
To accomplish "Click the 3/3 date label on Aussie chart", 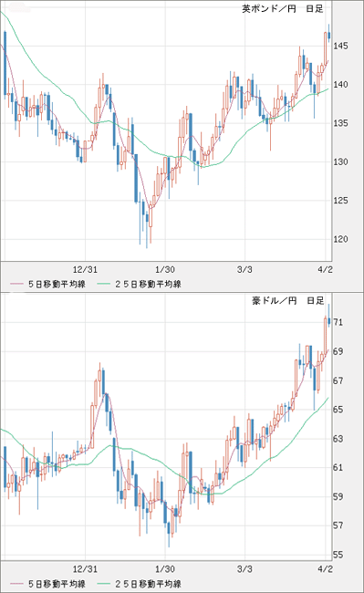I will 244,569.
